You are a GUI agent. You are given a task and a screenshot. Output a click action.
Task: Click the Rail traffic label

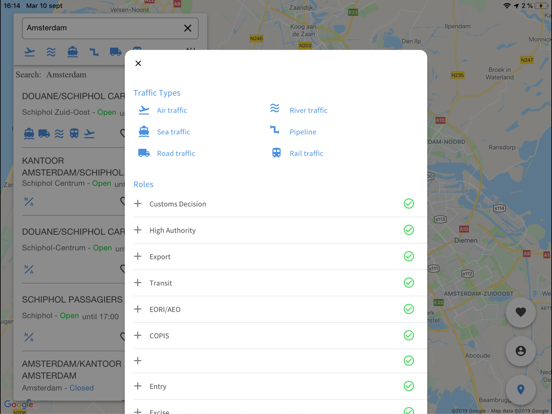(306, 153)
